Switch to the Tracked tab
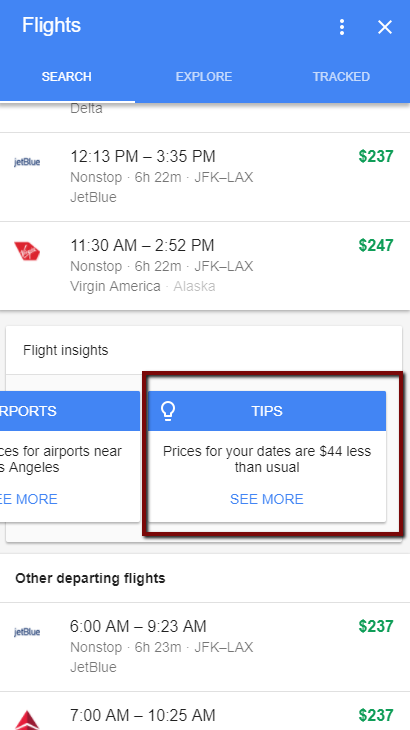This screenshot has height=730, width=410. click(x=341, y=77)
